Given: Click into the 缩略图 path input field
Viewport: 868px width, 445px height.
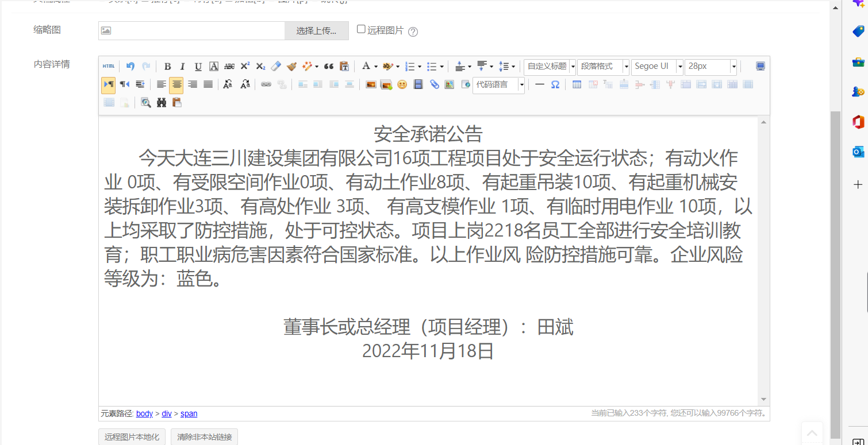Looking at the screenshot, I should (191, 31).
